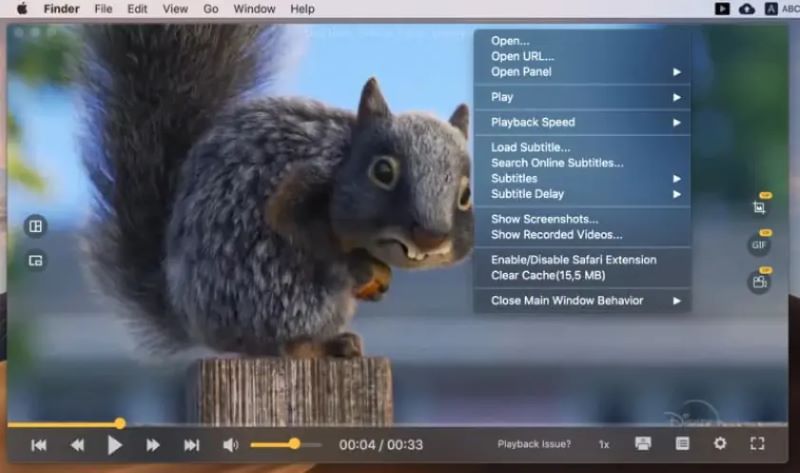The image size is (800, 473).
Task: Open the panel layout icon on left
Action: point(35,227)
